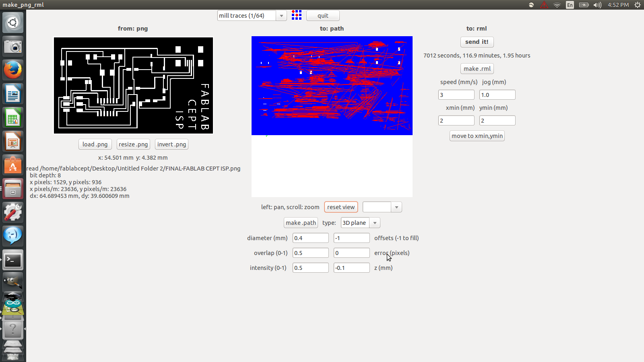Click the 'bit depth: 8' text line
644x362 pixels.
(x=45, y=175)
